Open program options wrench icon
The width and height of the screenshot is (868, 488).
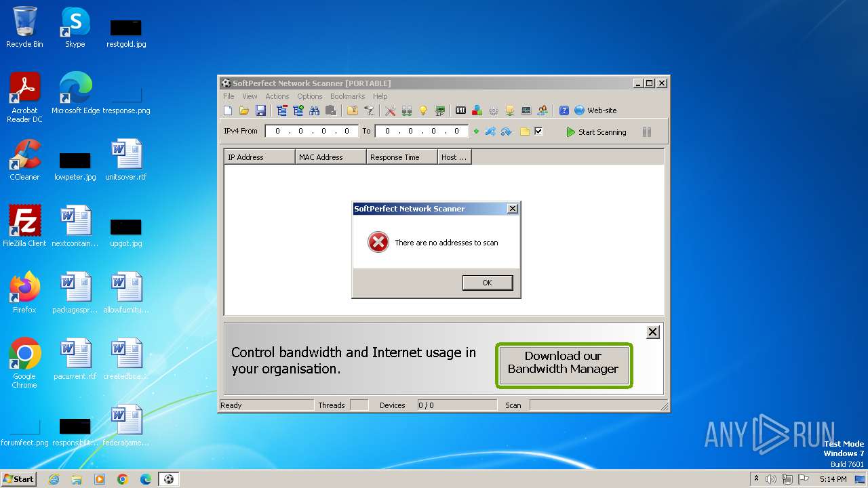(391, 110)
